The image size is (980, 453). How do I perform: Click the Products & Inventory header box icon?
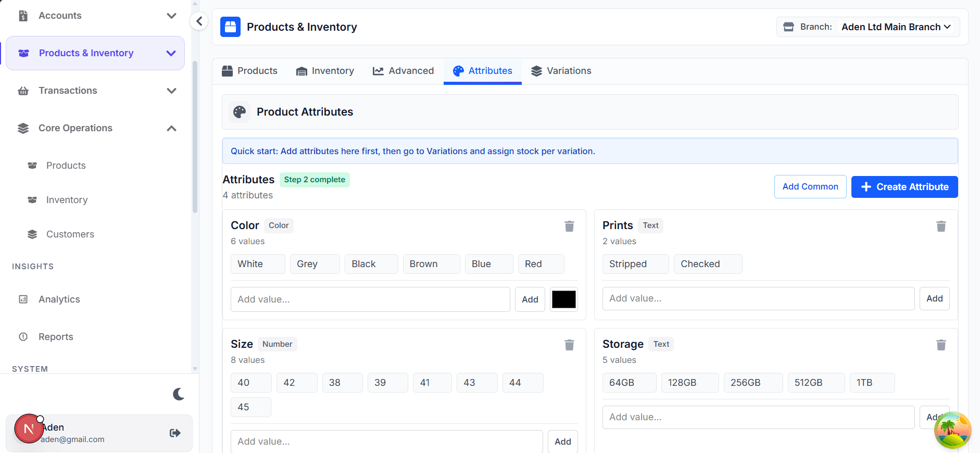[x=230, y=27]
